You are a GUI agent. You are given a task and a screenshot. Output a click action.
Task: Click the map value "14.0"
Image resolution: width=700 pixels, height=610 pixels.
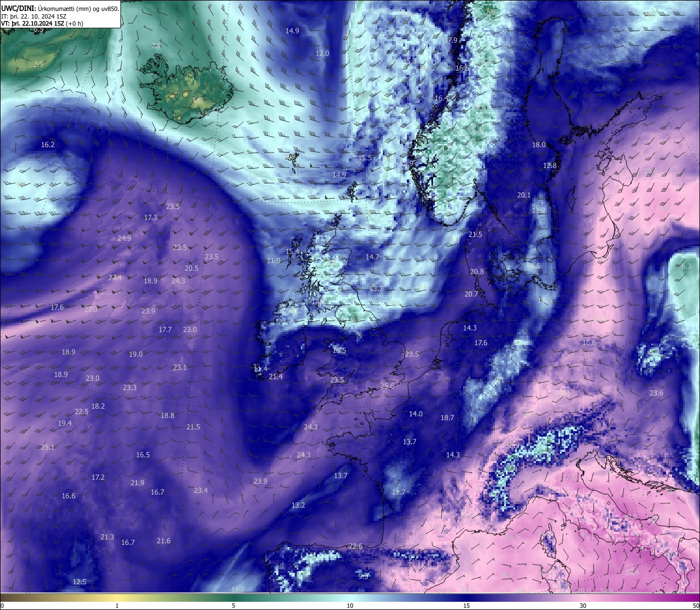tap(416, 414)
